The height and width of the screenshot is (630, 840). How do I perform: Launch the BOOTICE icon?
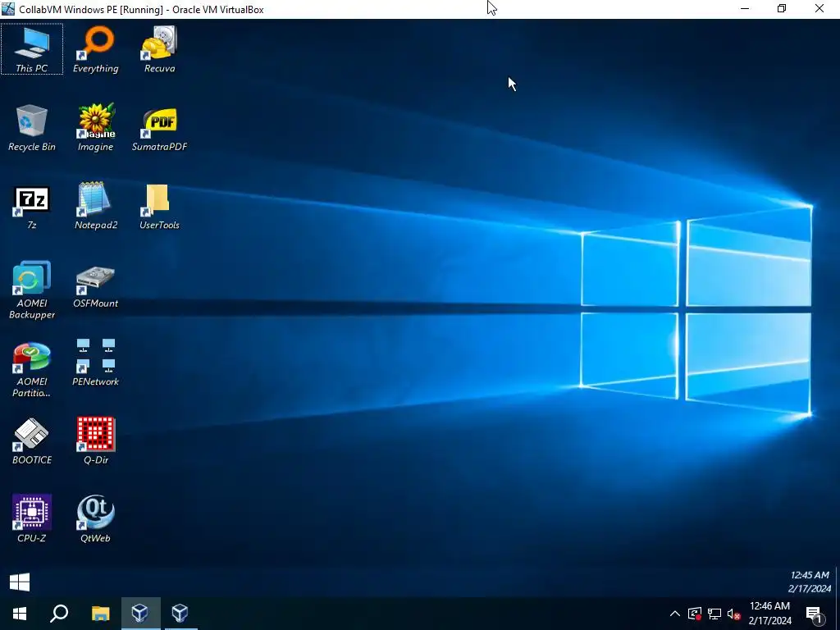click(32, 441)
